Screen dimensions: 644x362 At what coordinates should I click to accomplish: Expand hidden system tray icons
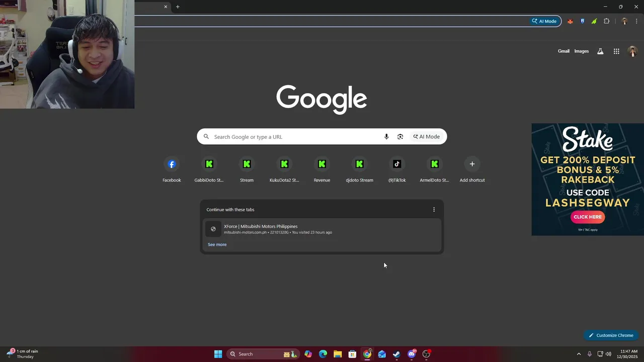(x=579, y=354)
